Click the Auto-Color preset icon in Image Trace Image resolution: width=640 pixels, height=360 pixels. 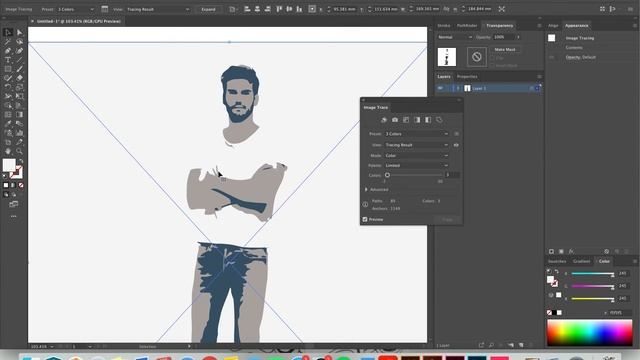pos(384,120)
